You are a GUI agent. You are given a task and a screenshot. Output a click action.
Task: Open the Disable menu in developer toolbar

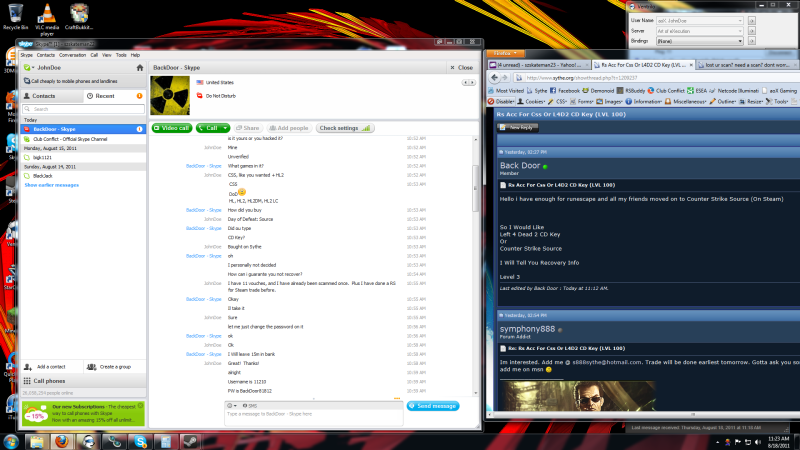(501, 102)
